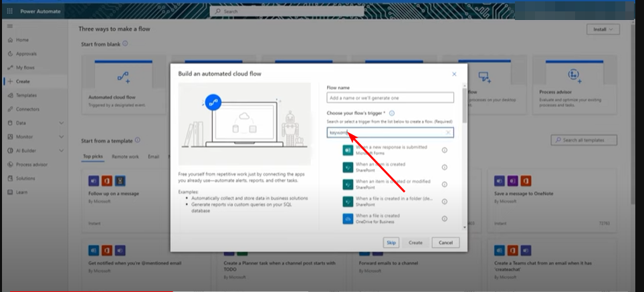Open 'Get notified when you're @mentioned email' template

click(134, 263)
